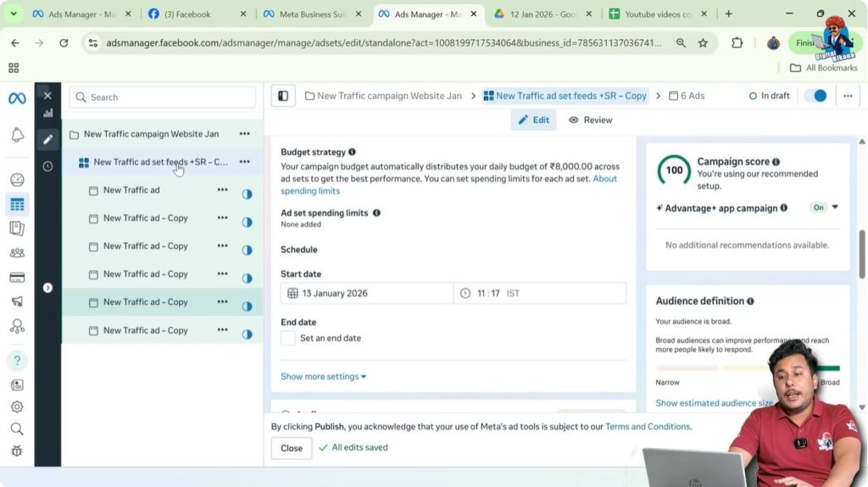Open the history clock icon in dark panel
Screen dimensions: 868x487
pyautogui.click(x=47, y=166)
